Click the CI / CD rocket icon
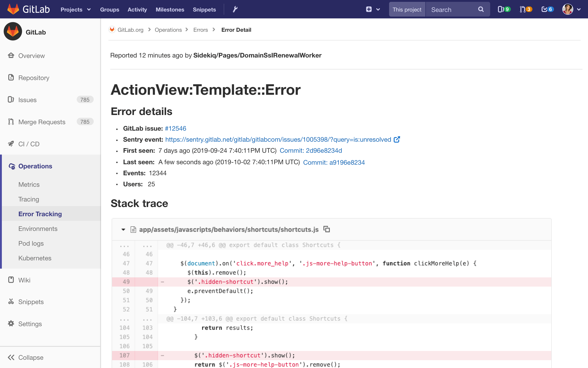The image size is (588, 368). point(11,144)
